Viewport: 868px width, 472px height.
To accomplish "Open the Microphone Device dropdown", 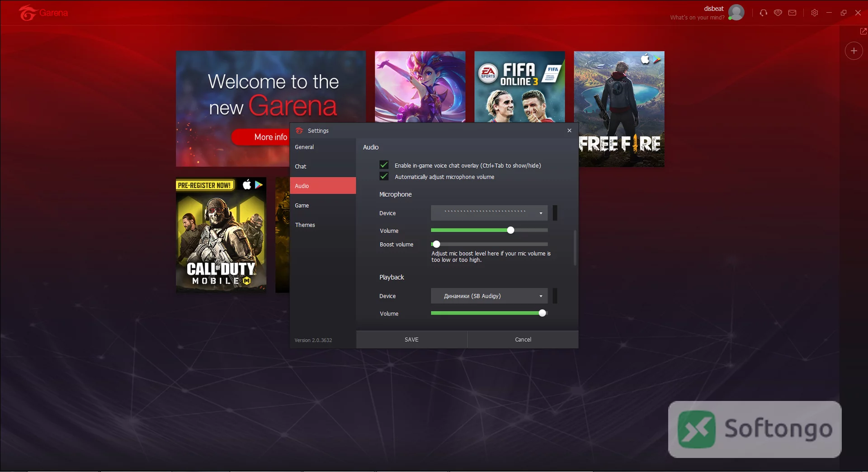I will 489,213.
